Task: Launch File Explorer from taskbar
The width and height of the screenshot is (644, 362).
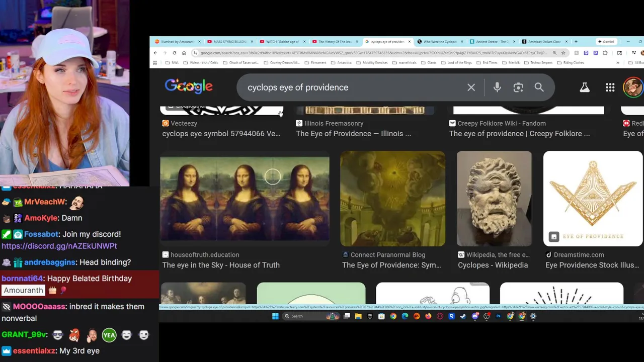Action: [x=358, y=316]
